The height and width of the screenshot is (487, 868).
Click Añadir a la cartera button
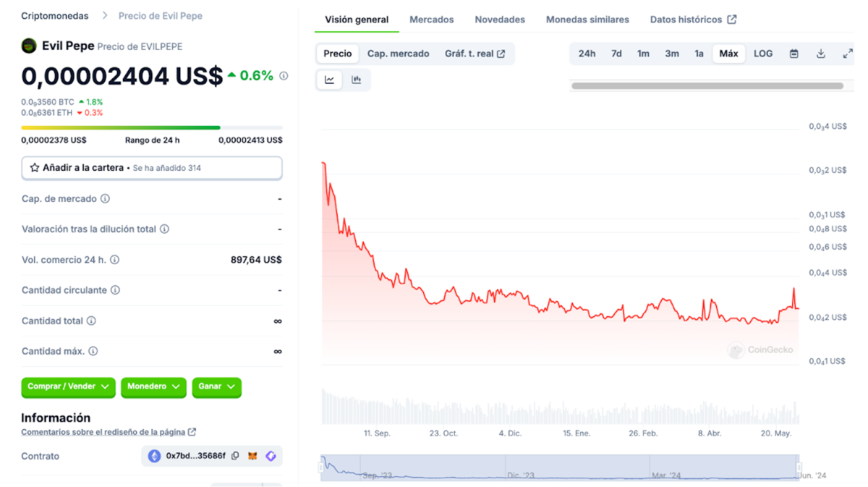point(151,168)
